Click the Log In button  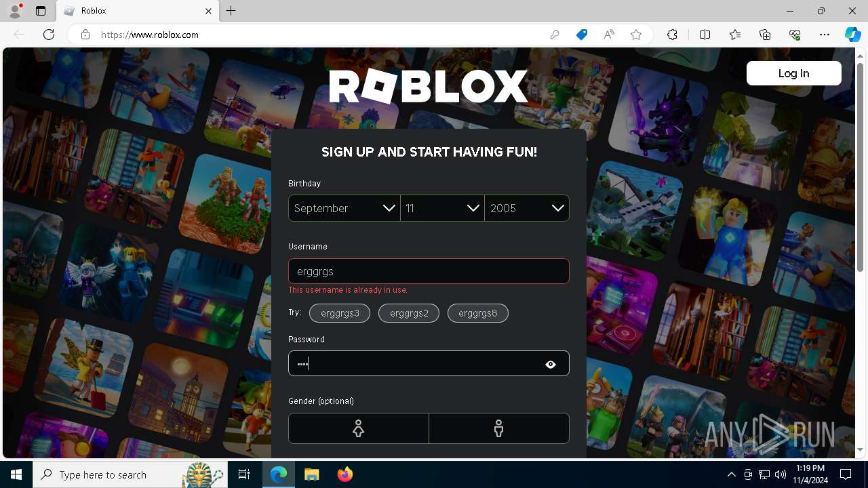[793, 73]
